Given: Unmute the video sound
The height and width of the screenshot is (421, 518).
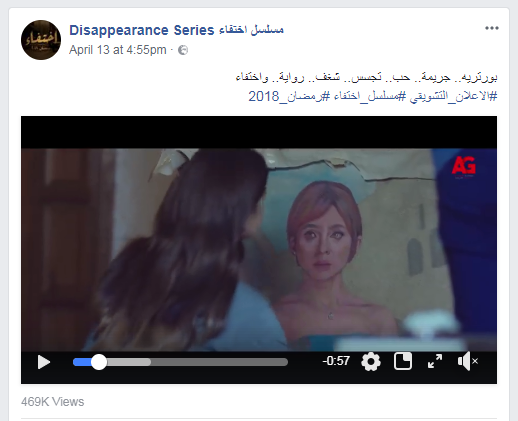Looking at the screenshot, I should click(468, 361).
